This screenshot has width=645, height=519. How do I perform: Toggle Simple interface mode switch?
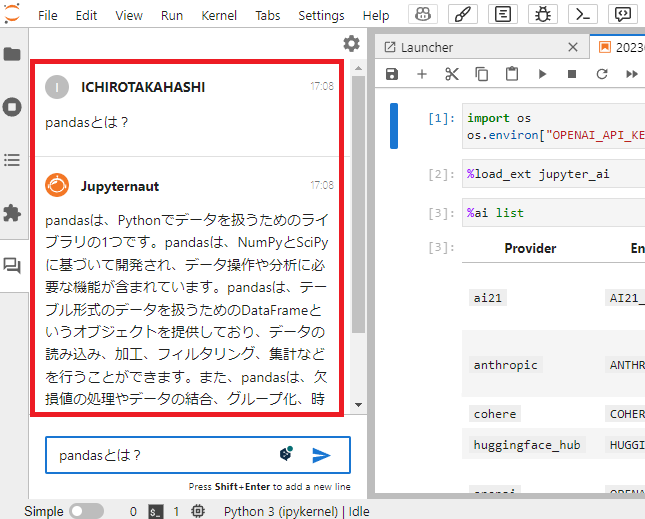pyautogui.click(x=86, y=511)
